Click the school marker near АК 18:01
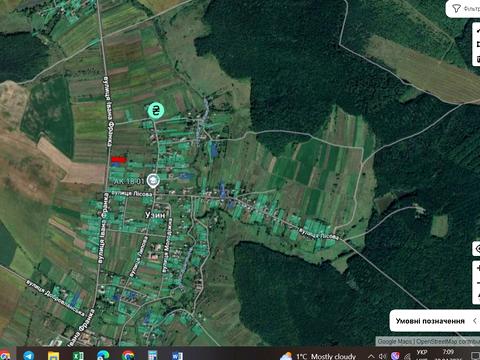Viewport: 480px width, 360px height. click(153, 181)
